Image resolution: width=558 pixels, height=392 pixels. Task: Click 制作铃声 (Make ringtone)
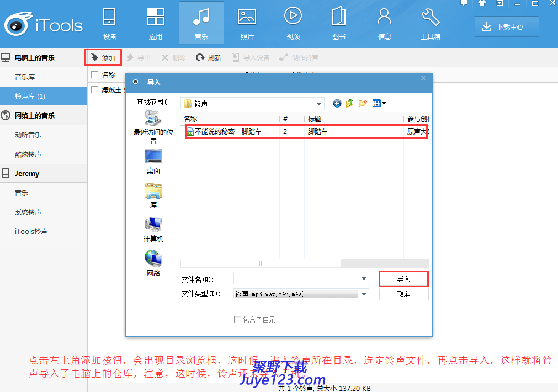pos(299,57)
